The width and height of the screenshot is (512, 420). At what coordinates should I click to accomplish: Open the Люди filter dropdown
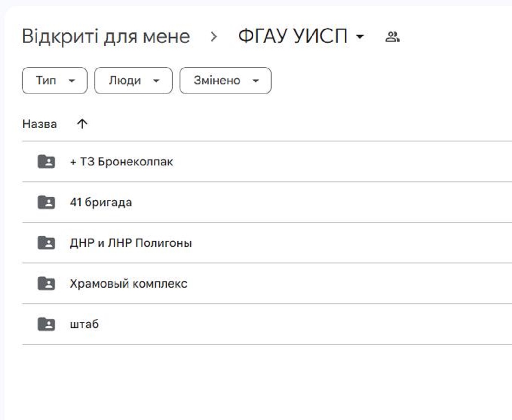133,81
